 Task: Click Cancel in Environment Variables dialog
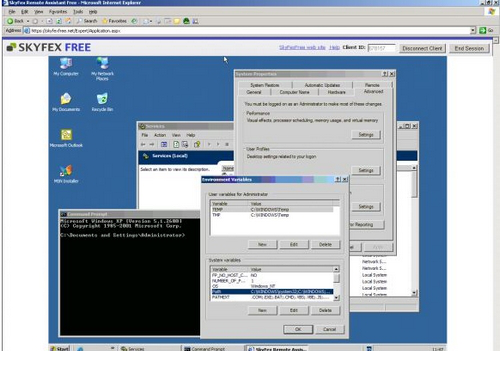(329, 329)
